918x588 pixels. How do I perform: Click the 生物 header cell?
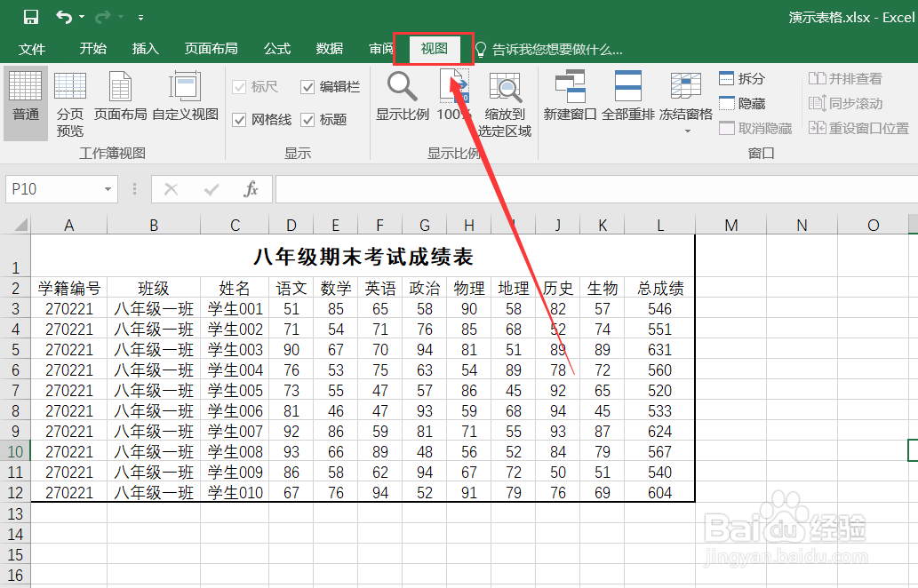[603, 288]
